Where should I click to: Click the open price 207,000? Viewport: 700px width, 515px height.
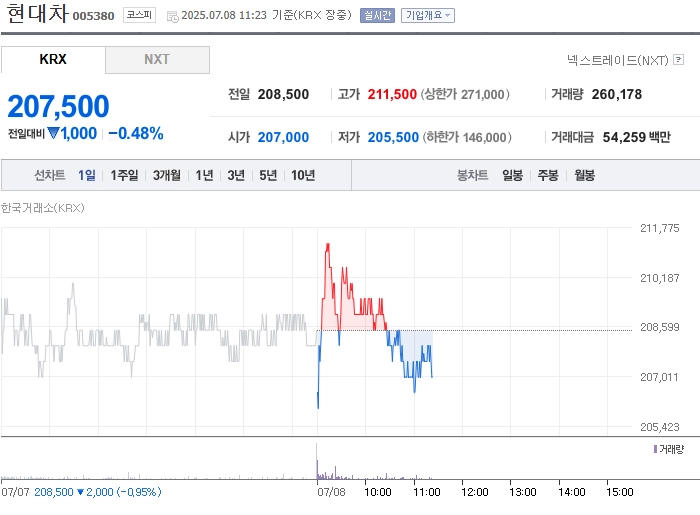coord(283,137)
